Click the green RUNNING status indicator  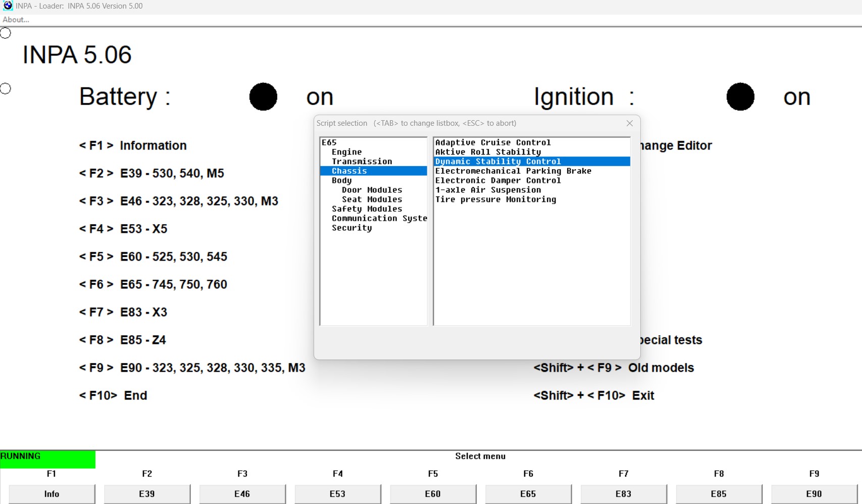[47, 459]
